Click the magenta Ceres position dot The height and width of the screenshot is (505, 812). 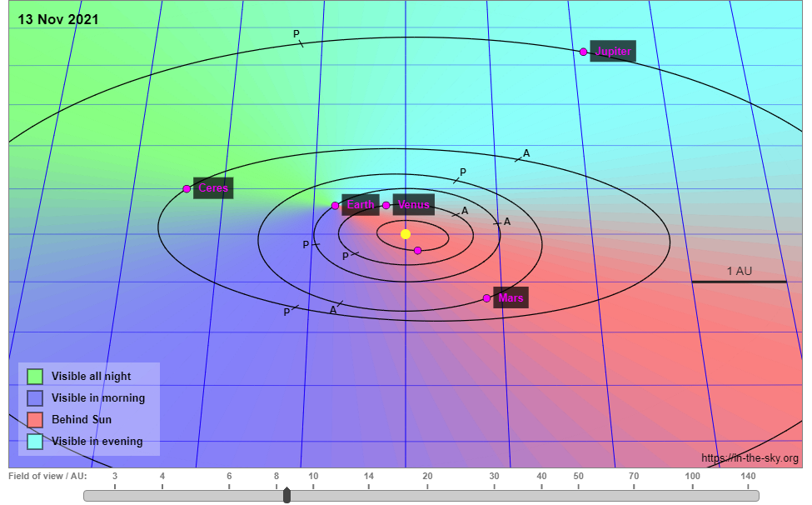(x=187, y=188)
